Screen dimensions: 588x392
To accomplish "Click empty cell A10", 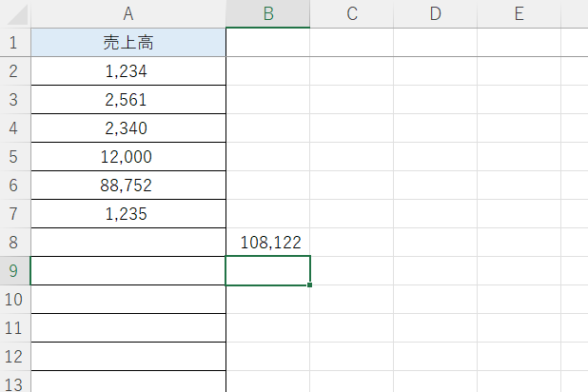I will pos(128,300).
